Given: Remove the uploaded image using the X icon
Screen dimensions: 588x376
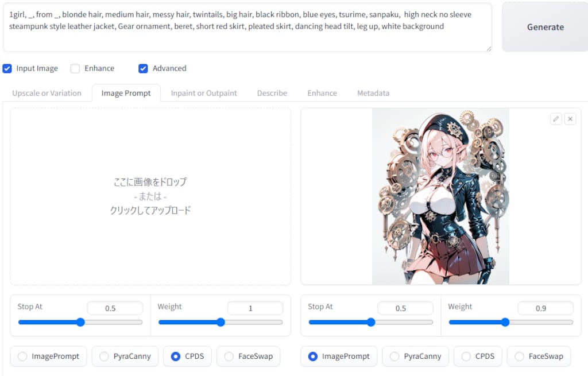Looking at the screenshot, I should click(x=570, y=118).
